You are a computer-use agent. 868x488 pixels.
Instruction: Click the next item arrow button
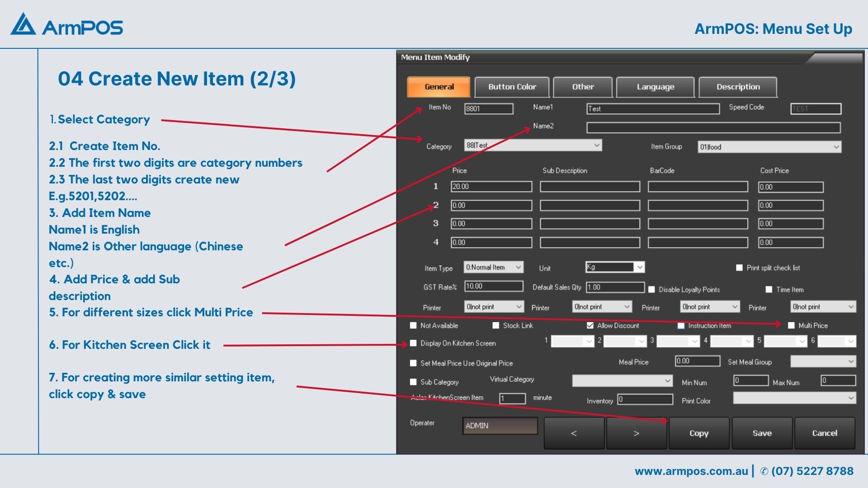click(636, 433)
